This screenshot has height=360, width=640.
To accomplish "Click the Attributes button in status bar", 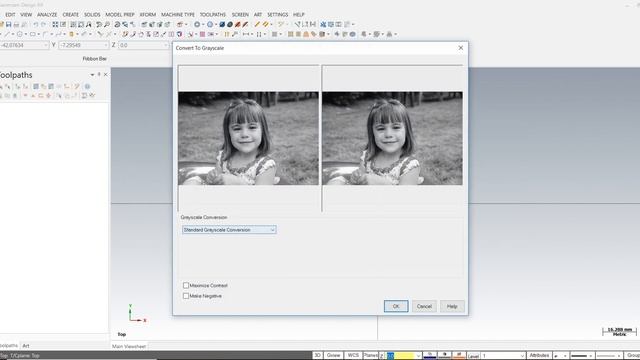I will click(x=539, y=355).
